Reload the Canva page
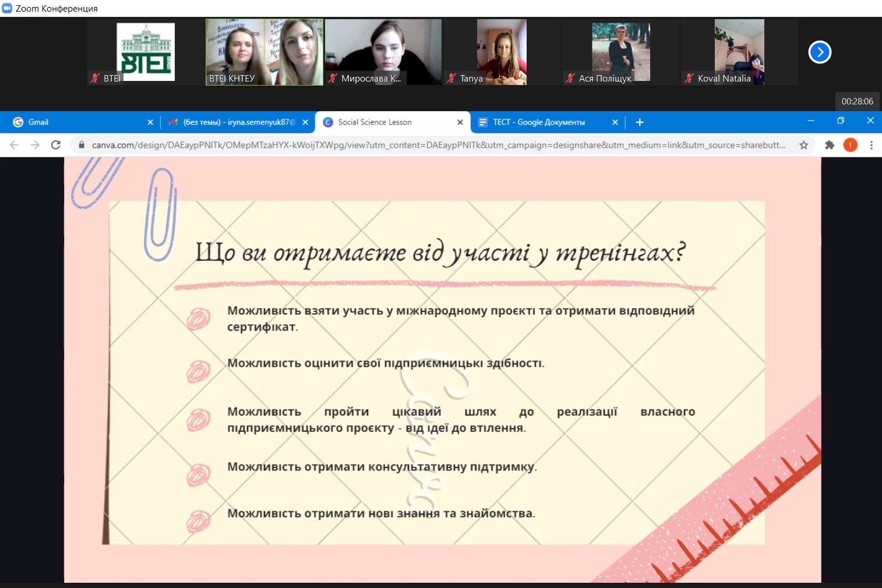 coord(56,145)
